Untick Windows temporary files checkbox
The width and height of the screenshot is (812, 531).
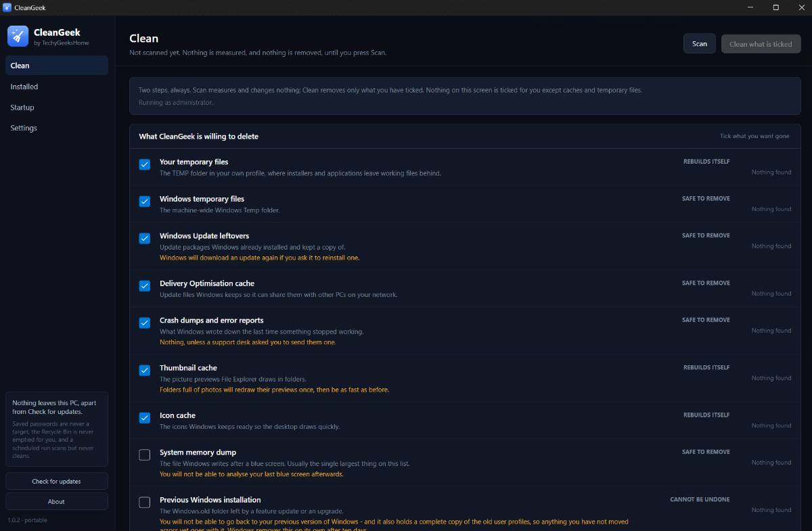144,202
